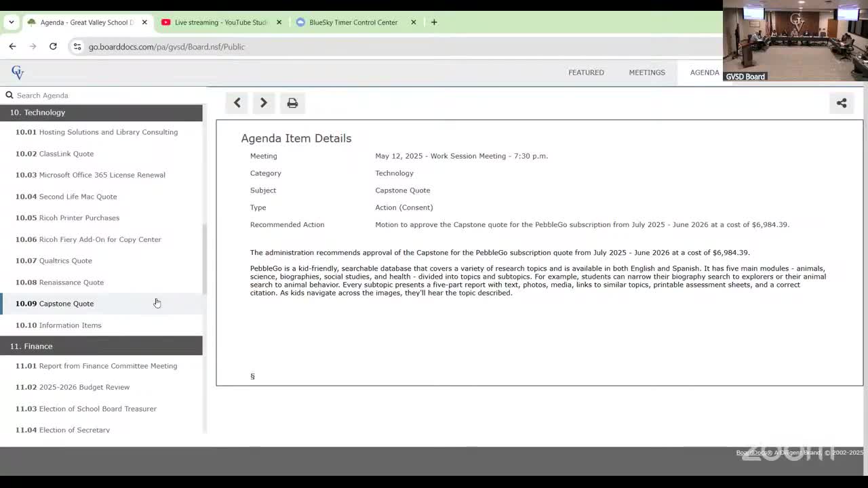Reload the BoardDocs page

[x=53, y=47]
